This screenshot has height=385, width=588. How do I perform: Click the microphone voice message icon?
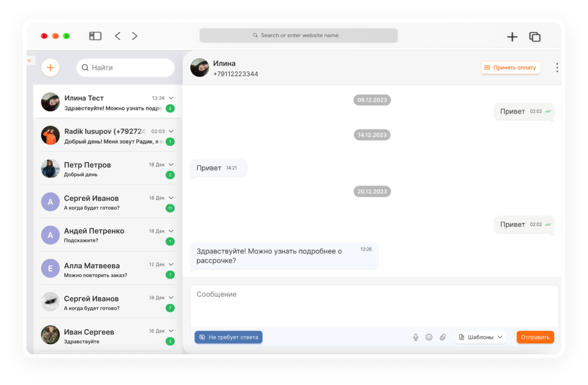pyautogui.click(x=416, y=337)
